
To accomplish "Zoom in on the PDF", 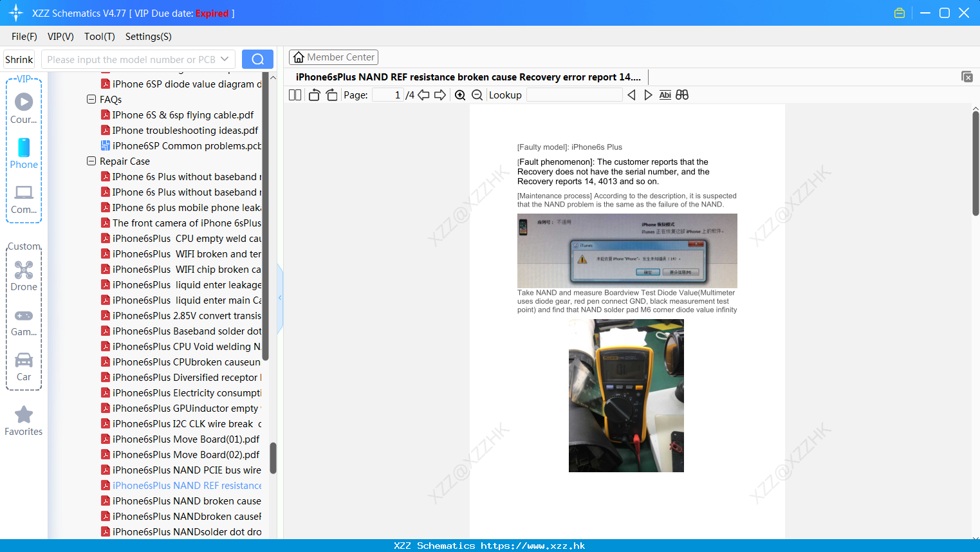I will pyautogui.click(x=460, y=95).
